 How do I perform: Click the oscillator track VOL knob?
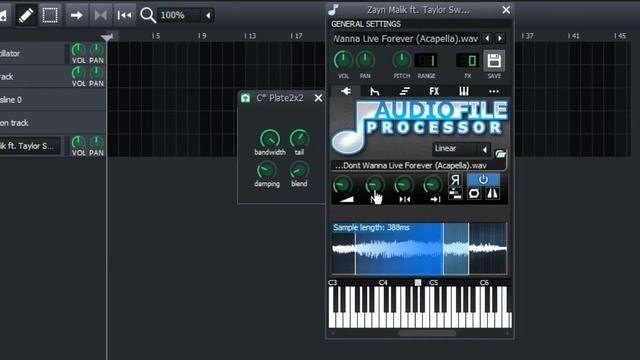pos(78,50)
